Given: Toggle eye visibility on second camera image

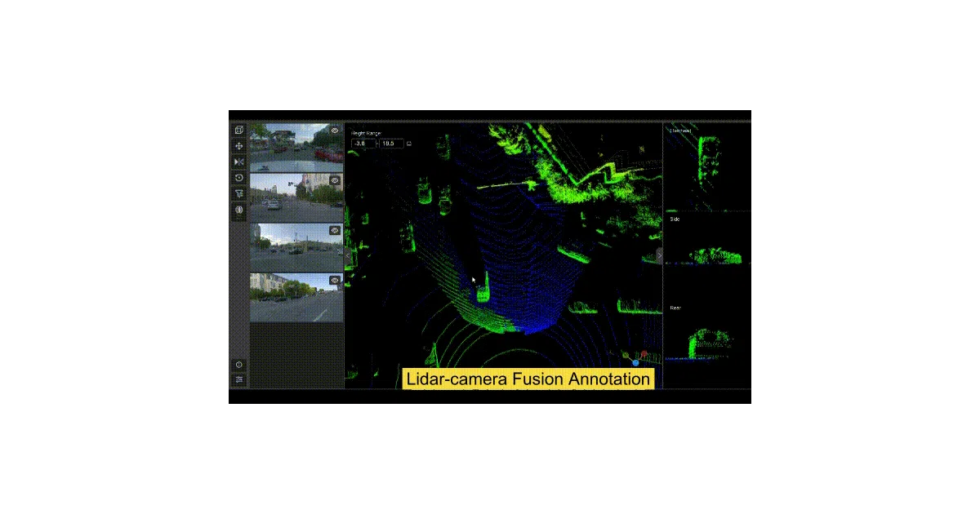Looking at the screenshot, I should (x=335, y=180).
